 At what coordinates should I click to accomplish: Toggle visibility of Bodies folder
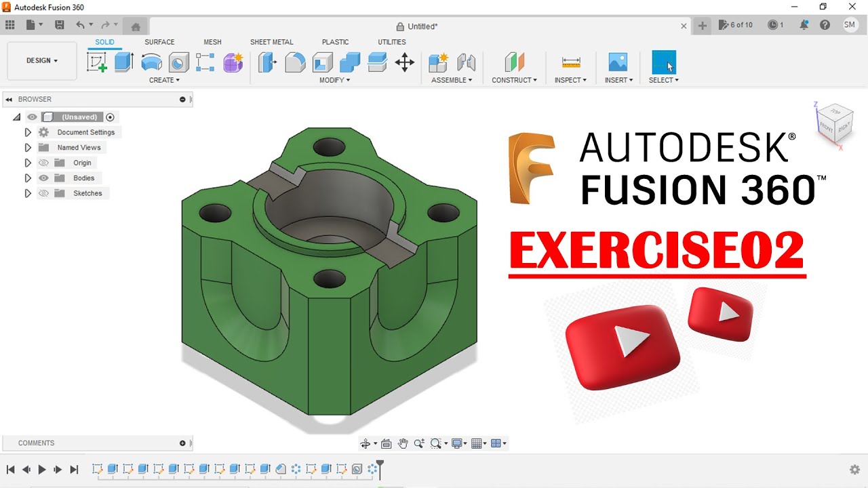point(43,178)
